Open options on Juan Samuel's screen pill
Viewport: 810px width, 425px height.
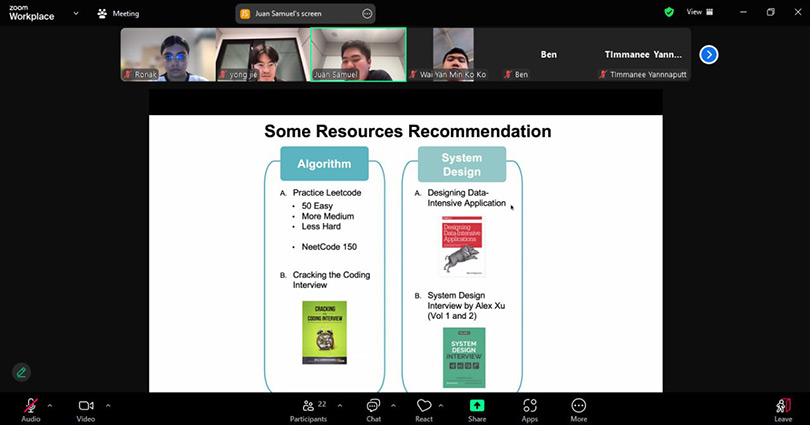(367, 14)
